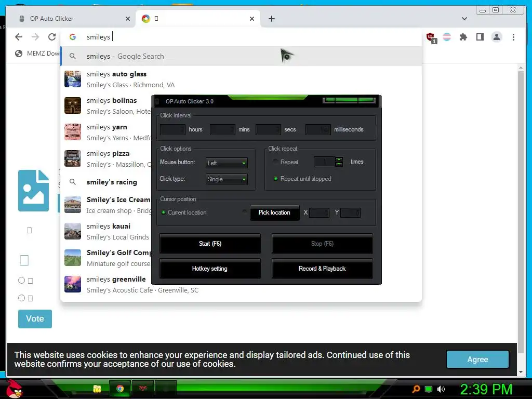Click the smileys greenville suggestion thumbnail

pos(73,284)
